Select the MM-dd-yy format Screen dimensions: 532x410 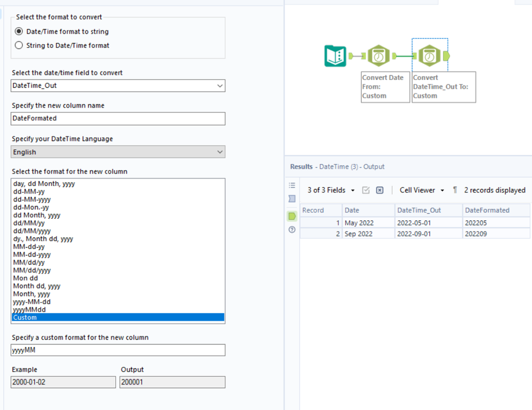click(118, 247)
